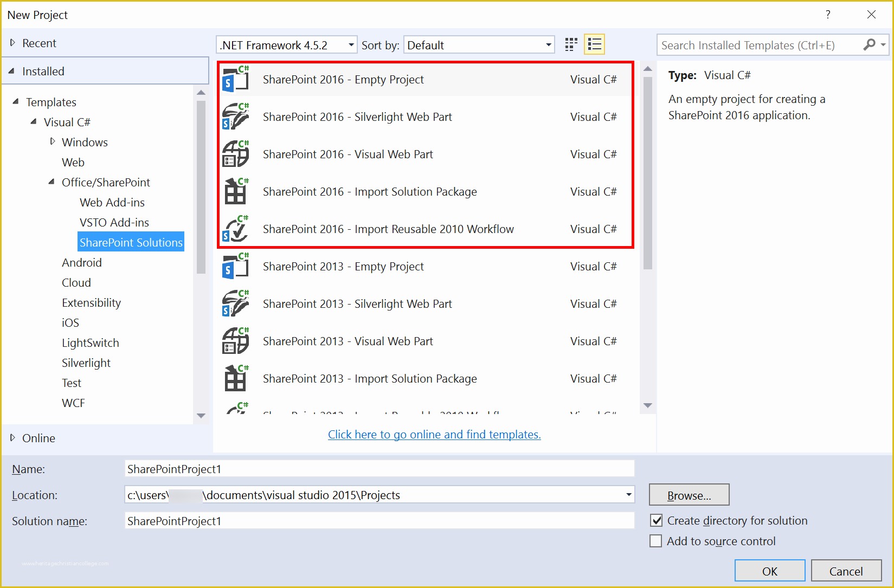Viewport: 894px width, 588px height.
Task: Click the SharePoint 2016 Import Solution Package icon
Action: click(x=235, y=191)
